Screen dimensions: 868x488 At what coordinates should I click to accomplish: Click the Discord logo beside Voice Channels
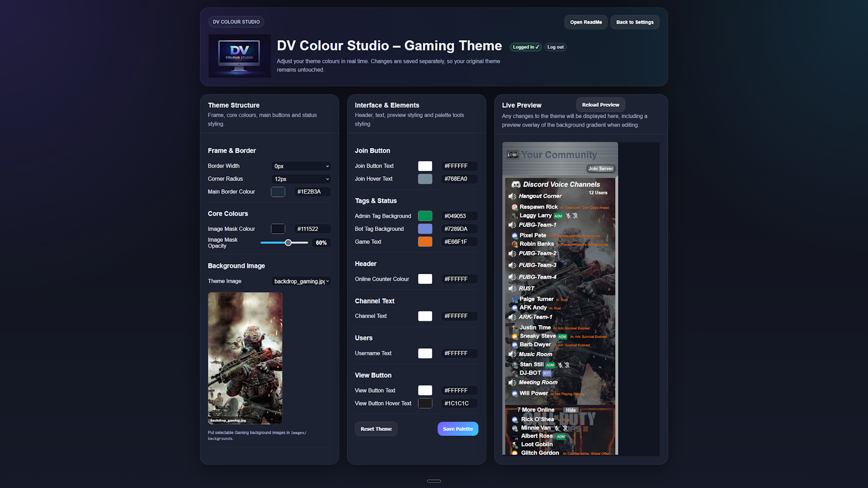click(x=516, y=184)
